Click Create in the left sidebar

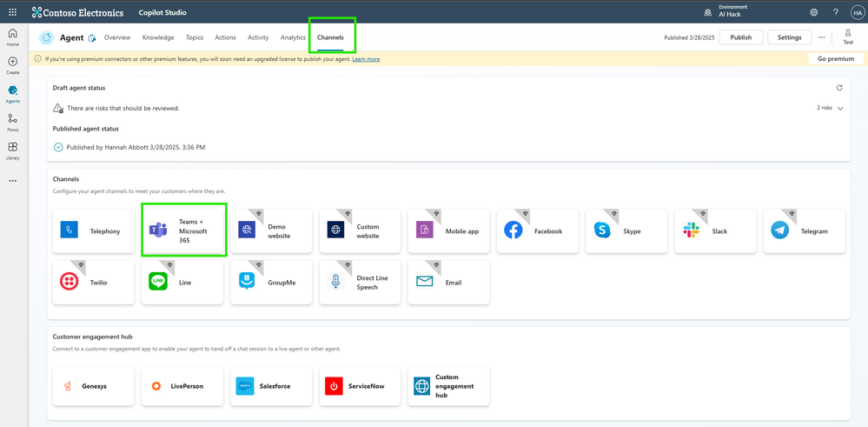point(13,65)
